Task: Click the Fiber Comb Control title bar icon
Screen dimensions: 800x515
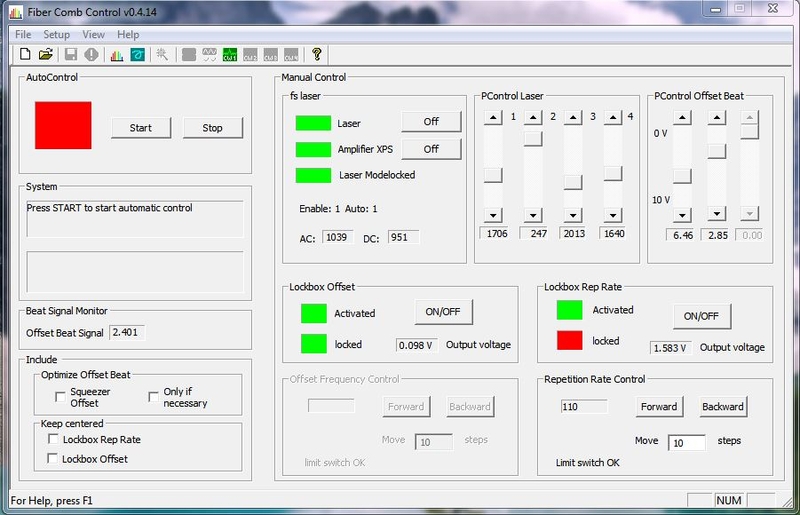Action: tap(16, 12)
